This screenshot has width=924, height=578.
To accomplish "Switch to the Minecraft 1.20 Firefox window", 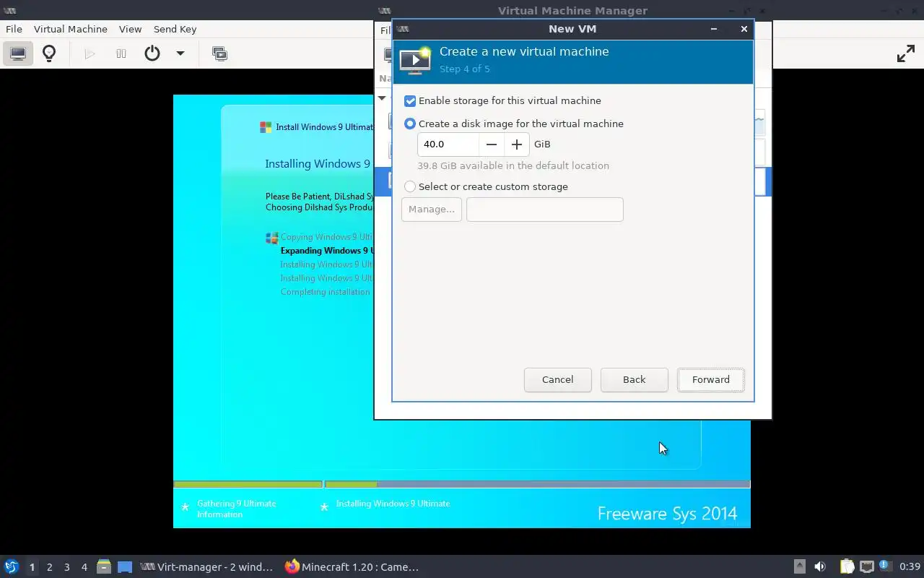I will (352, 567).
